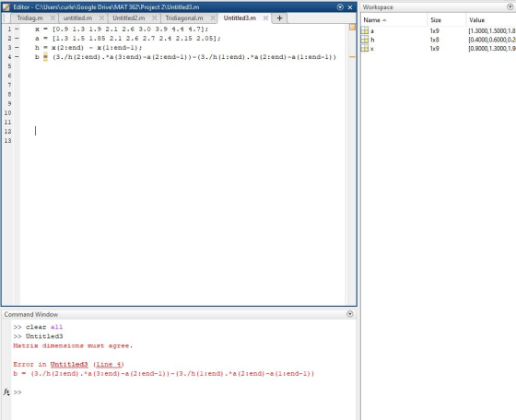The height and width of the screenshot is (420, 516).
Task: Click the orange code analyzer status box
Action: (x=352, y=27)
